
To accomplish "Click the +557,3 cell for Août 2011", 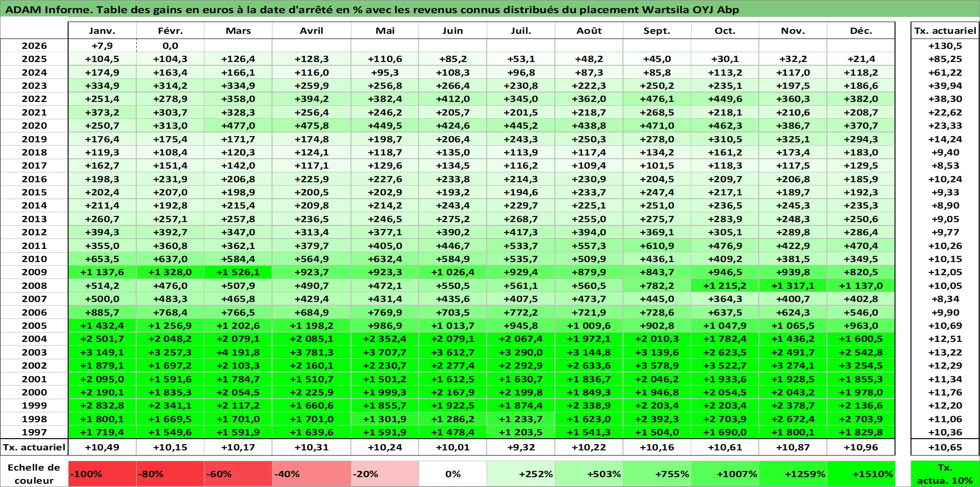I will tap(589, 246).
